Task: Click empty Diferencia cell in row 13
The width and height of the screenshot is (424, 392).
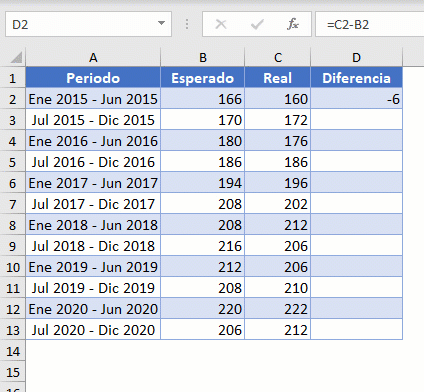Action: [x=356, y=330]
